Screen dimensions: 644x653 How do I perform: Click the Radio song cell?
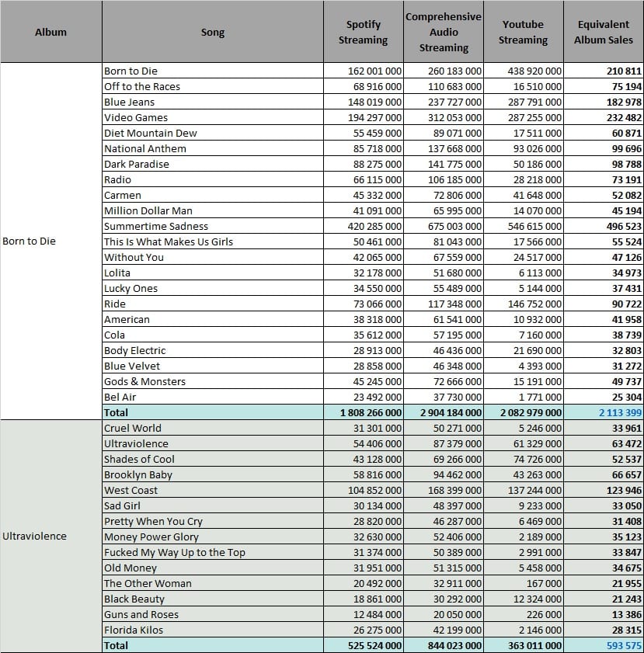212,179
